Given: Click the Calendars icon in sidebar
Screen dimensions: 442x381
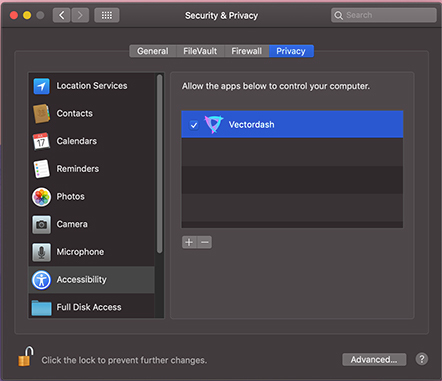Looking at the screenshot, I should pos(41,141).
